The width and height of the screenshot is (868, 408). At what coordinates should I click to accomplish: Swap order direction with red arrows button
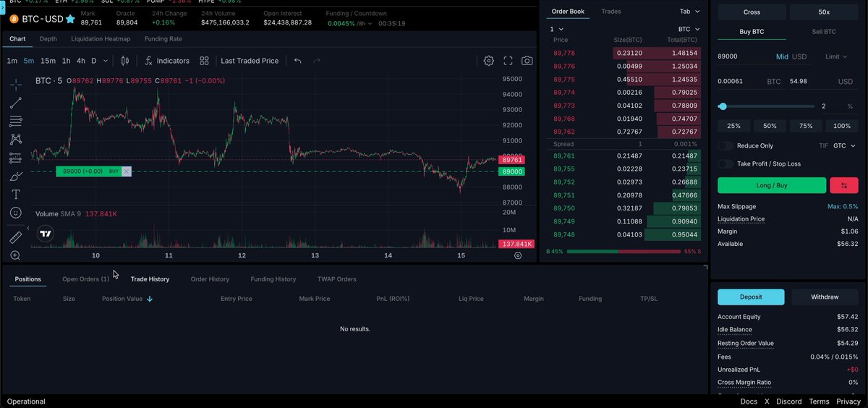(844, 185)
